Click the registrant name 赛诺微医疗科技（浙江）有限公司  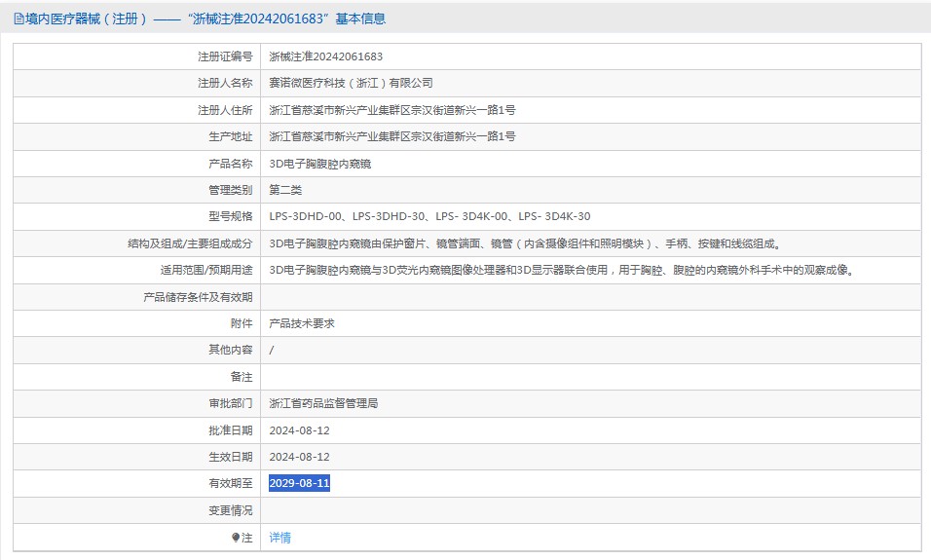coord(351,83)
